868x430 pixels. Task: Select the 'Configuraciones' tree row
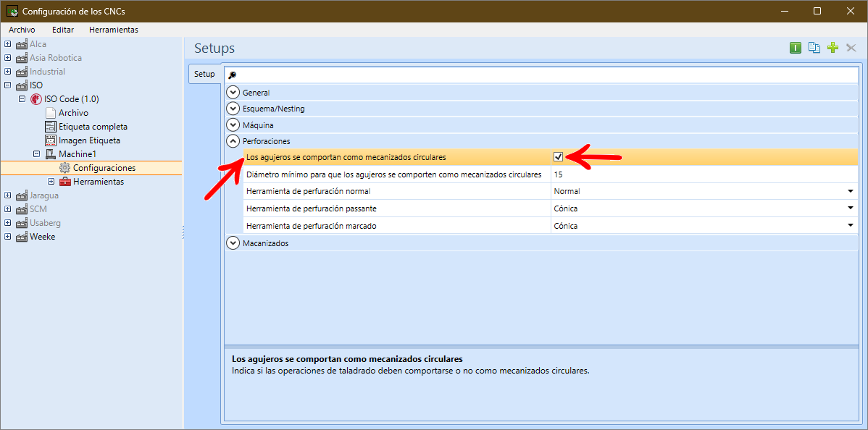coord(91,168)
